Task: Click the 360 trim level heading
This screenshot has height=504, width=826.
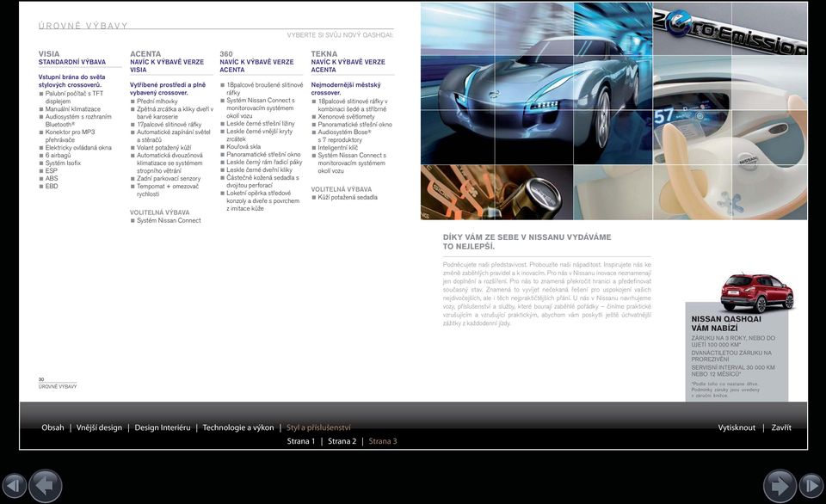Action: tap(226, 53)
